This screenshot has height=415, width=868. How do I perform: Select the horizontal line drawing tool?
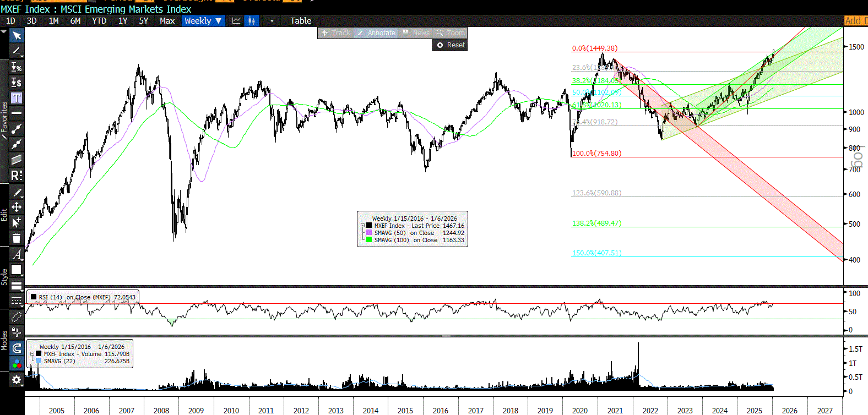17,113
